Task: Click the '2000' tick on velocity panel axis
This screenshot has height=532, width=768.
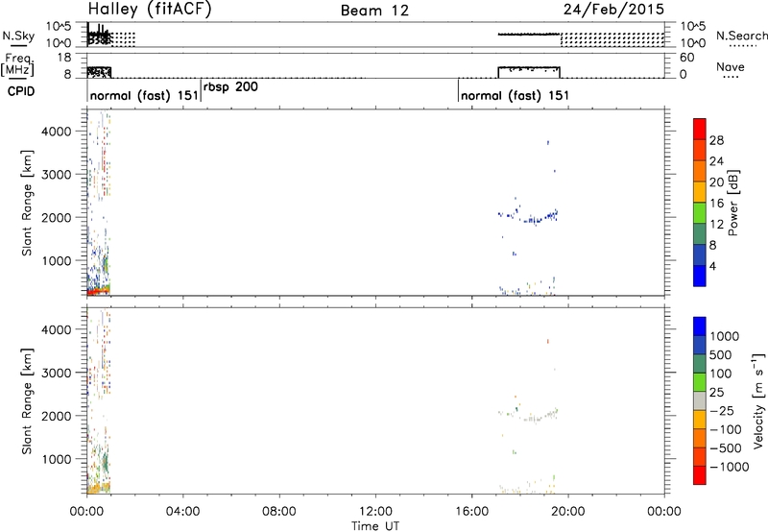Action: 56,416
